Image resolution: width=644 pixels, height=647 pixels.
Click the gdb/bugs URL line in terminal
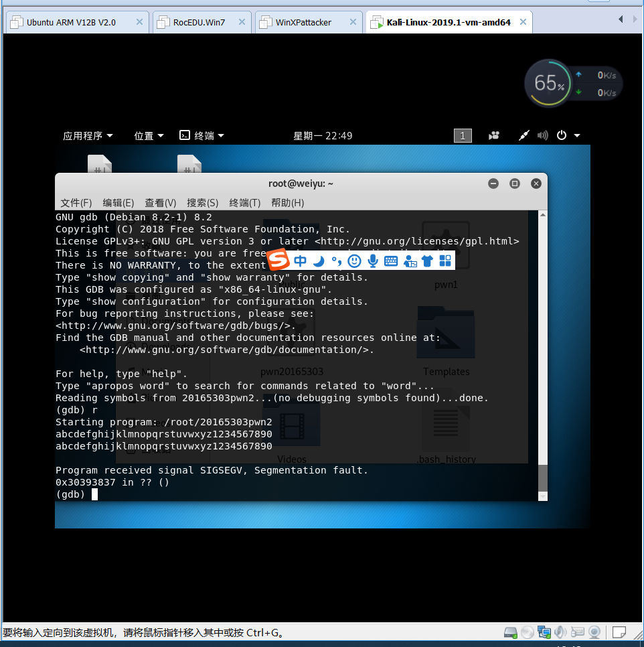(175, 326)
